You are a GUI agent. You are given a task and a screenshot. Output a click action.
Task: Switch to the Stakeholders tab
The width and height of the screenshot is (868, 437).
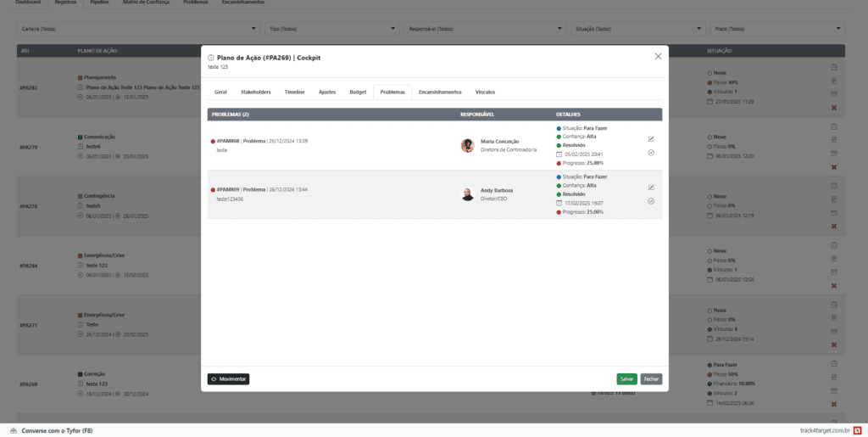tap(256, 92)
